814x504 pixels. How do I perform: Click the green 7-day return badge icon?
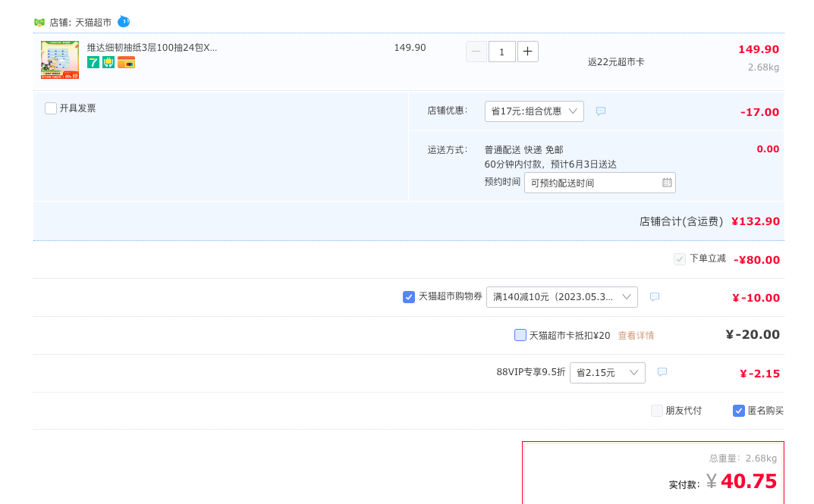click(93, 63)
